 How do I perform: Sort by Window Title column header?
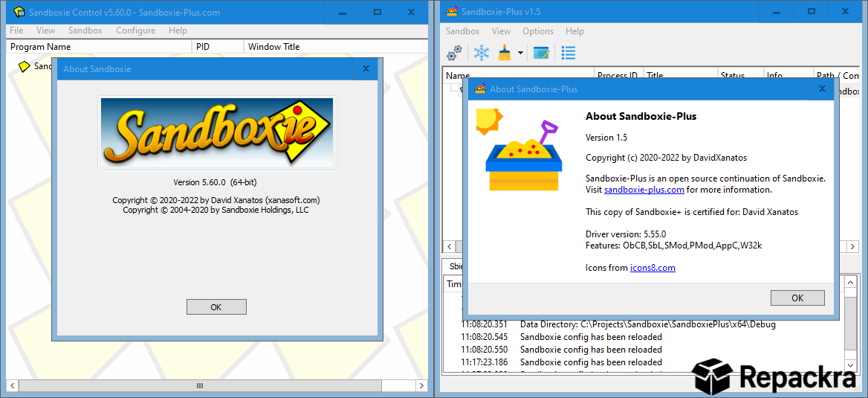[x=335, y=47]
